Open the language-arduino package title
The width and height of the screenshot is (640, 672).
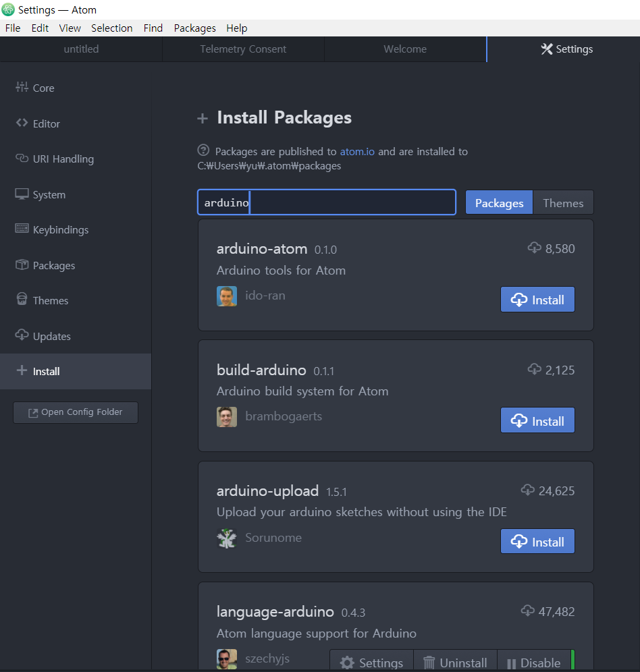pos(275,612)
